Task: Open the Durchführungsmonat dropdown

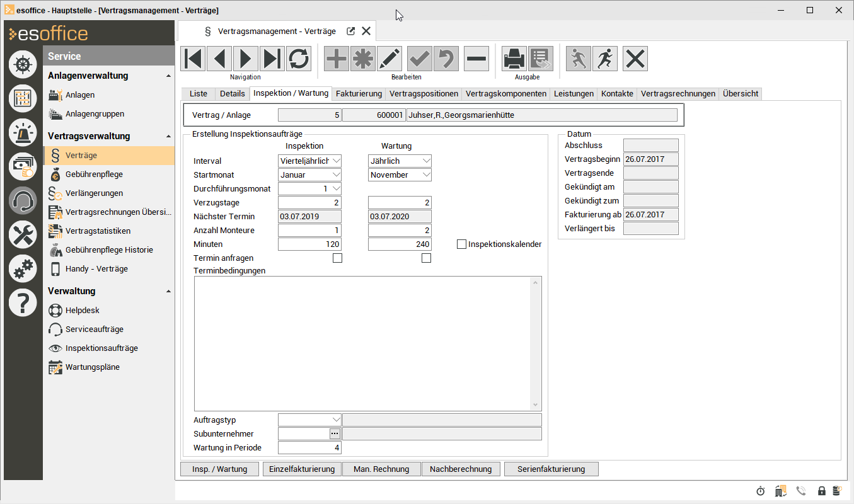Action: (335, 188)
